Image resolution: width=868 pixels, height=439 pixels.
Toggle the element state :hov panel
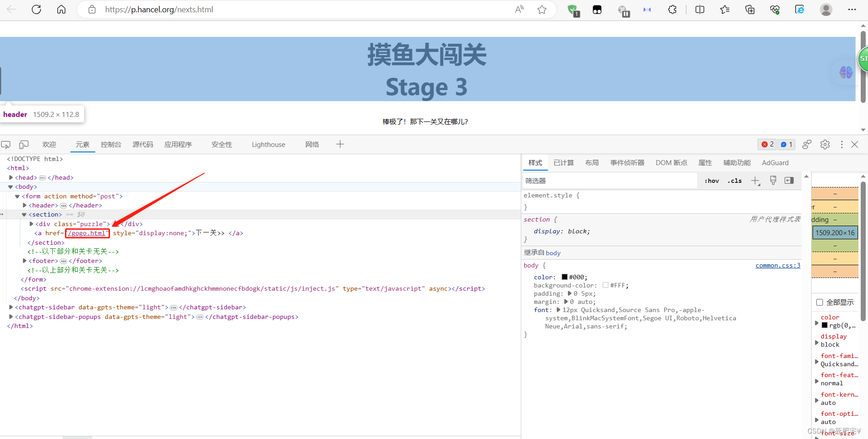pos(712,181)
